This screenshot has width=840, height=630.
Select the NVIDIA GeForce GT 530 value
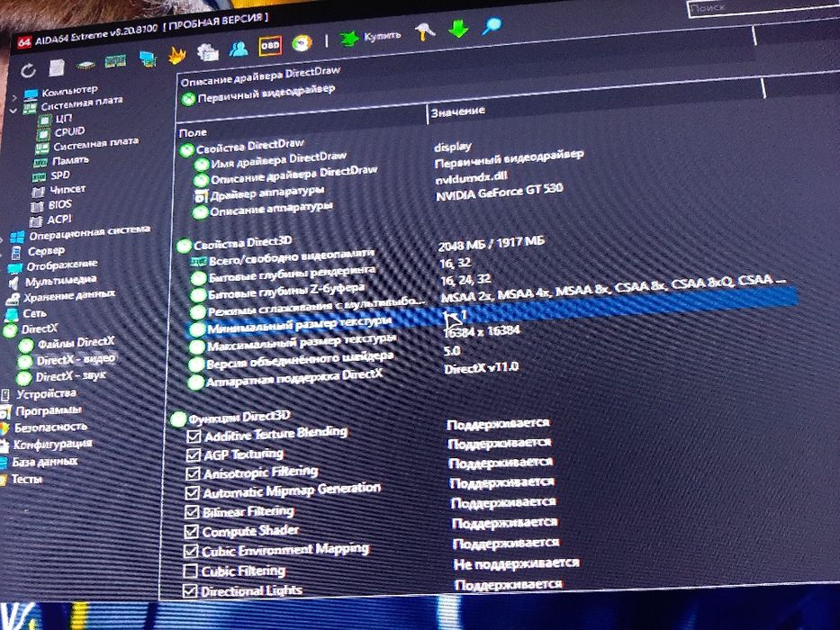click(500, 192)
